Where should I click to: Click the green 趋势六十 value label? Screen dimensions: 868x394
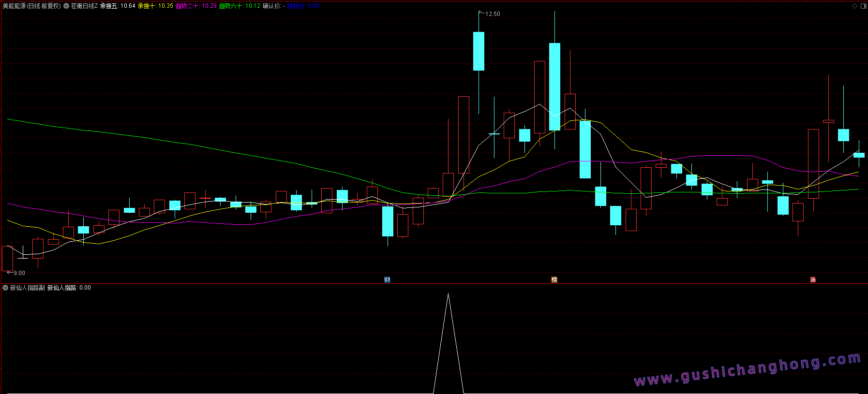pyautogui.click(x=239, y=6)
